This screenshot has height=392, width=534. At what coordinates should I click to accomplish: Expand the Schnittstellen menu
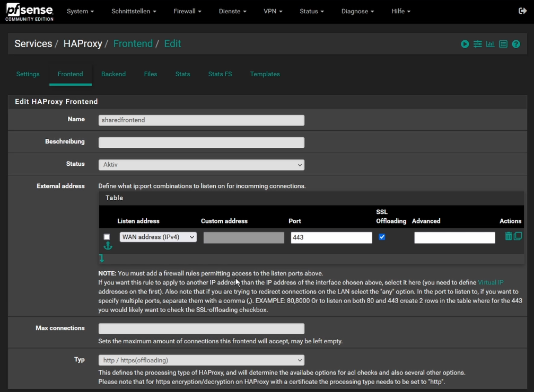coord(134,11)
